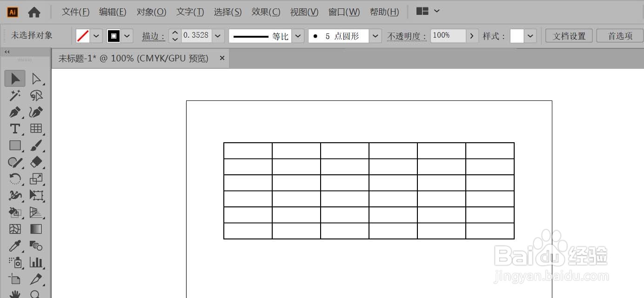Open the 选择(S) menu
The width and height of the screenshot is (644, 298).
tap(228, 12)
